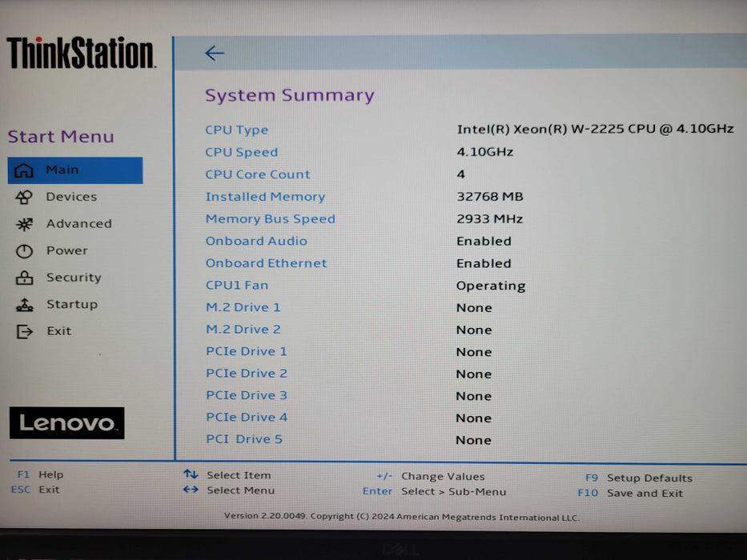Viewport: 747px width, 560px height.
Task: Click the up-down arrows Select Item icon
Action: 191,474
